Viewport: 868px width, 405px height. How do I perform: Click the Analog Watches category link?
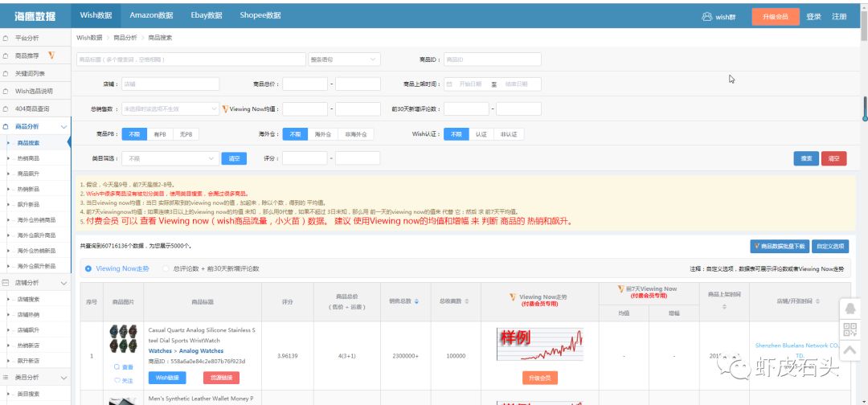(x=202, y=351)
